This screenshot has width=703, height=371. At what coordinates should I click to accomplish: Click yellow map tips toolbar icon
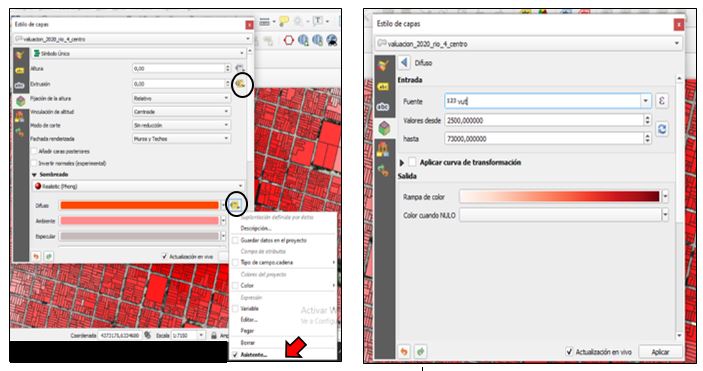283,21
